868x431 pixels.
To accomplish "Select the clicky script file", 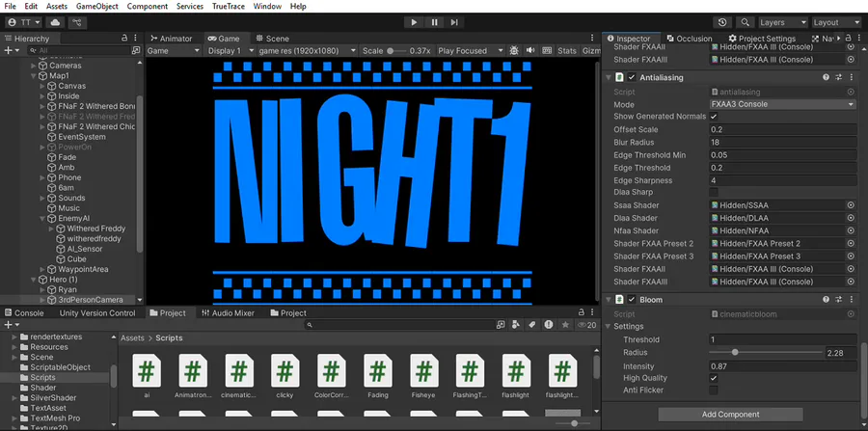I will (x=285, y=376).
